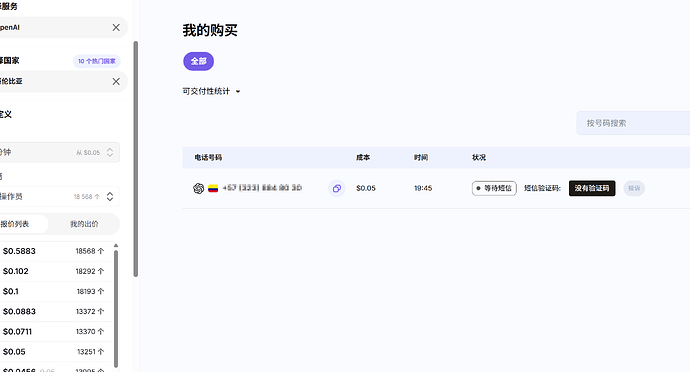Switch to 我的出价 tab
This screenshot has height=372, width=690.
[84, 224]
